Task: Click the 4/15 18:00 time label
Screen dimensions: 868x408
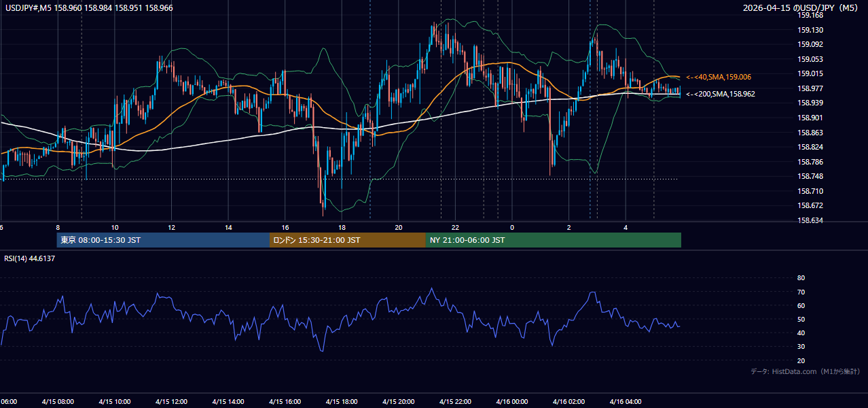Action: 342,402
